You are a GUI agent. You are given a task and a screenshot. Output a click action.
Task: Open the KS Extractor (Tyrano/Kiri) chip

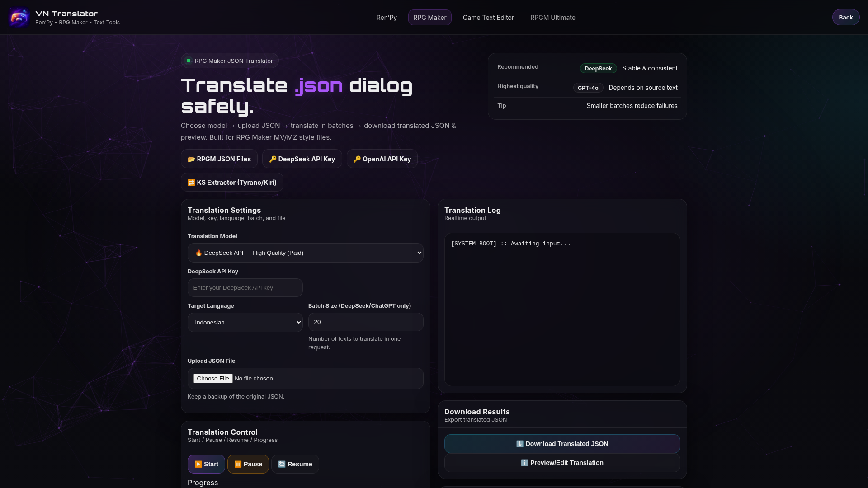tap(232, 183)
